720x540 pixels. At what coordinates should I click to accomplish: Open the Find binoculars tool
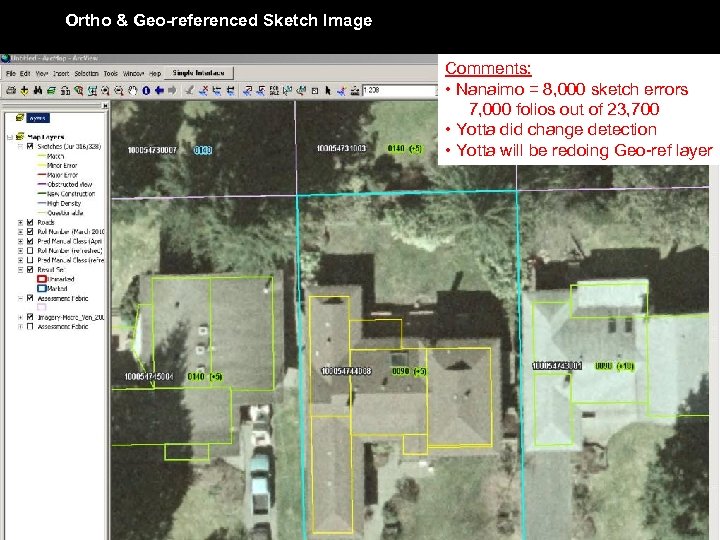pos(38,90)
